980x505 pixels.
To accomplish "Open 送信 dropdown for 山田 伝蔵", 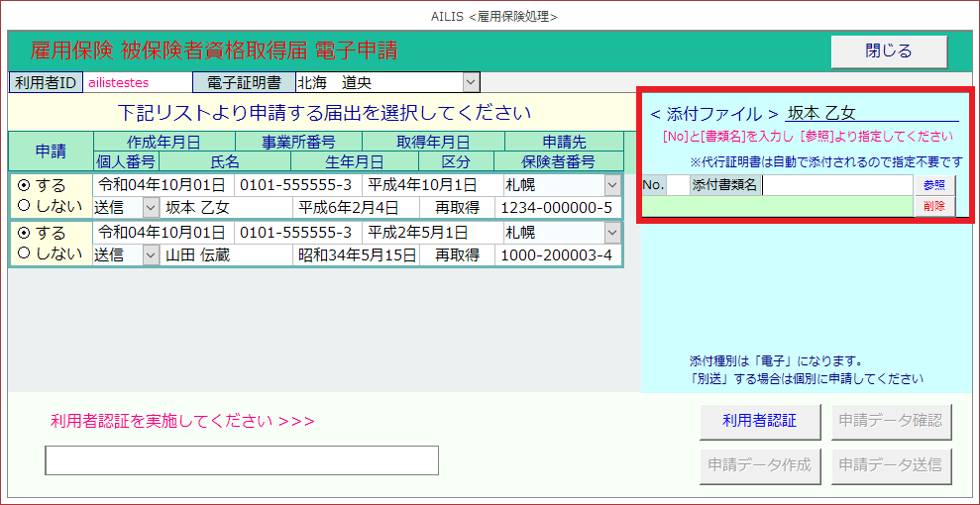I will 151,254.
